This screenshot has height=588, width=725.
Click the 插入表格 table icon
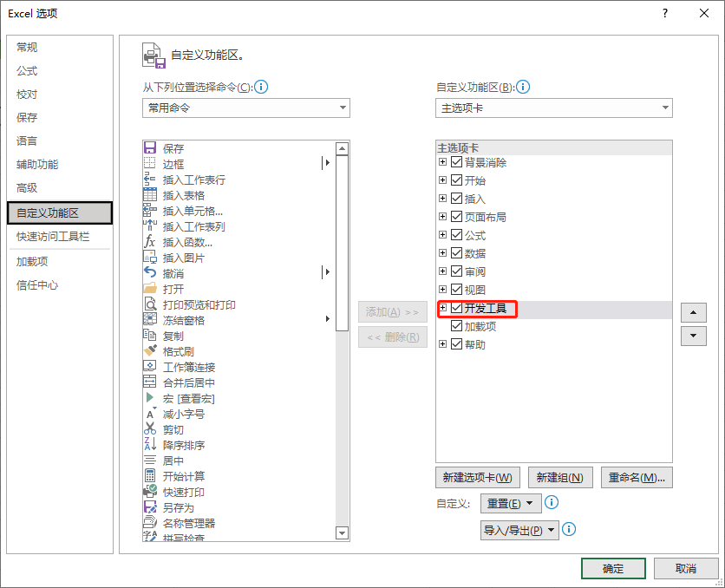[150, 194]
